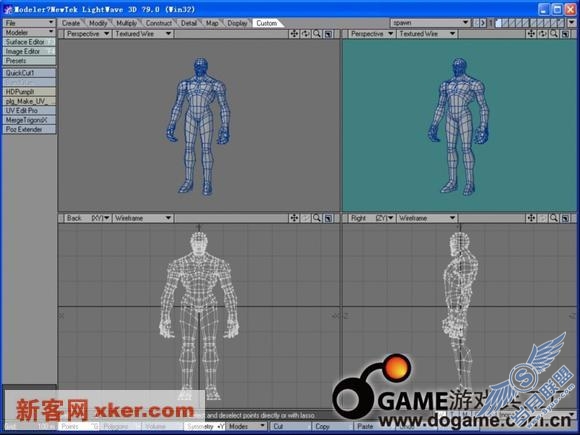Launch UV Edit Pro

click(x=29, y=110)
